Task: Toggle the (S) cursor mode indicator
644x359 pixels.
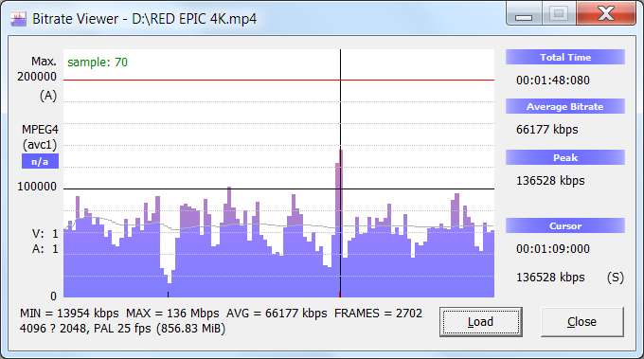Action: pyautogui.click(x=615, y=278)
